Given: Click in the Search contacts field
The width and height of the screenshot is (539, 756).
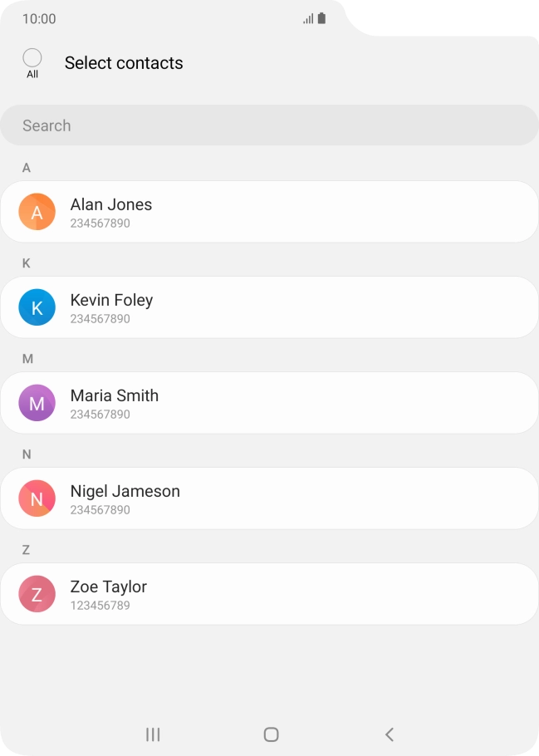Looking at the screenshot, I should click(269, 125).
